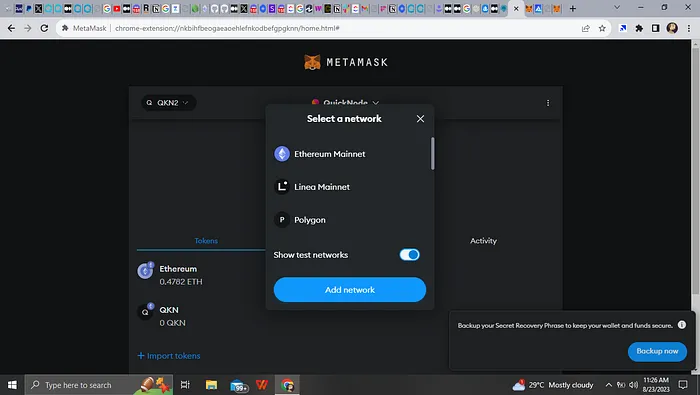
Task: Click the Ethereum token icon
Action: pos(145,271)
